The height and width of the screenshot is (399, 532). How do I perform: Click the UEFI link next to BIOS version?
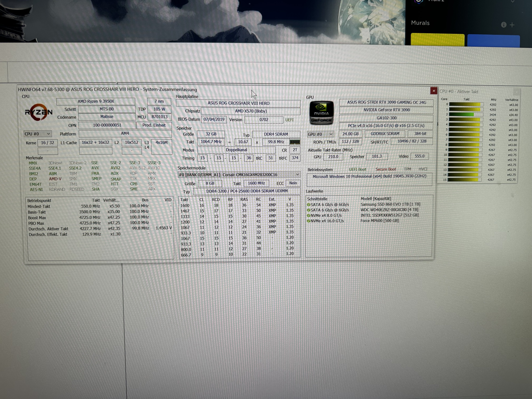289,120
